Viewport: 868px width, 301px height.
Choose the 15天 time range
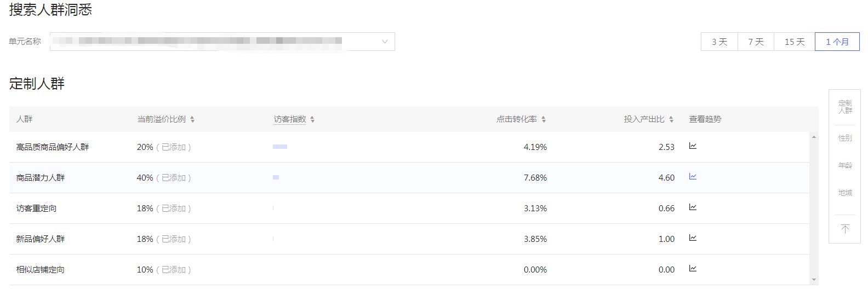795,42
